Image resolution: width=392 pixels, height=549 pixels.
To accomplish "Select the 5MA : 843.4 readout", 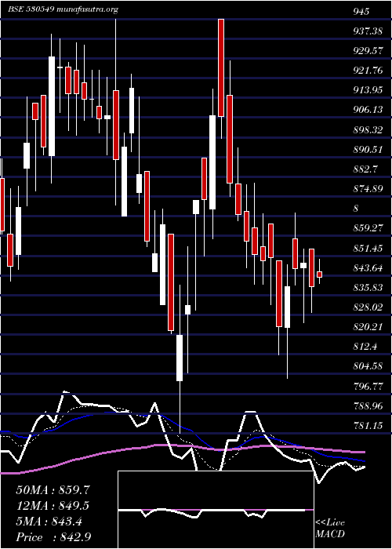I will (49, 522).
